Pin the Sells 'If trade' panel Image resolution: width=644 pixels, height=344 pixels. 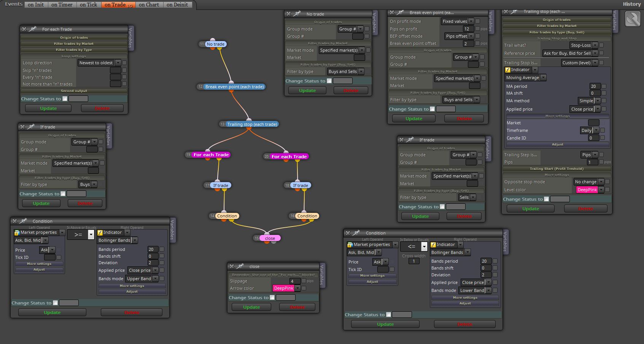tap(410, 140)
